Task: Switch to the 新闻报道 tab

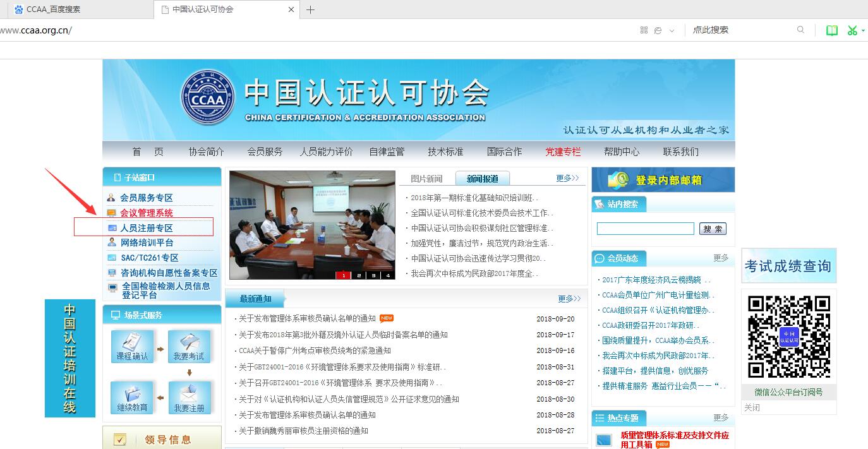Action: pos(483,179)
